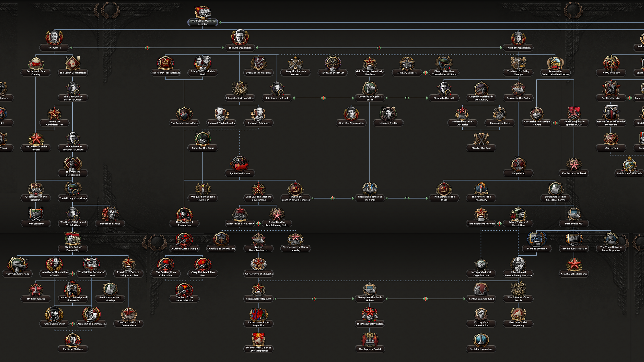
Task: Click the Back to the NEP label
Action: [574, 224]
